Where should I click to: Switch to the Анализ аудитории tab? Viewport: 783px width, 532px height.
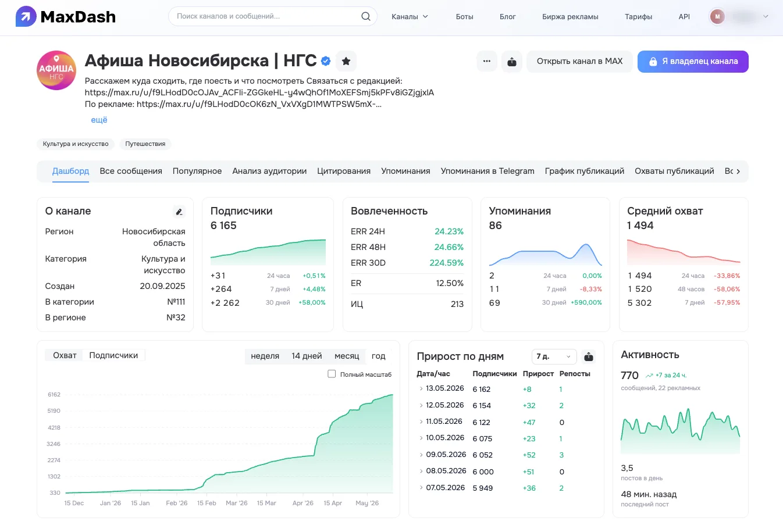click(269, 171)
